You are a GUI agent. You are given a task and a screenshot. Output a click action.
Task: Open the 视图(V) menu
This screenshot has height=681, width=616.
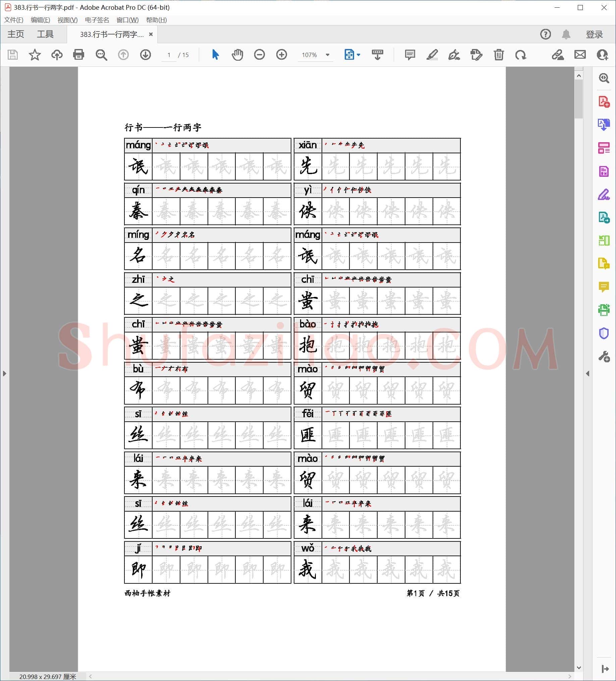coord(67,20)
